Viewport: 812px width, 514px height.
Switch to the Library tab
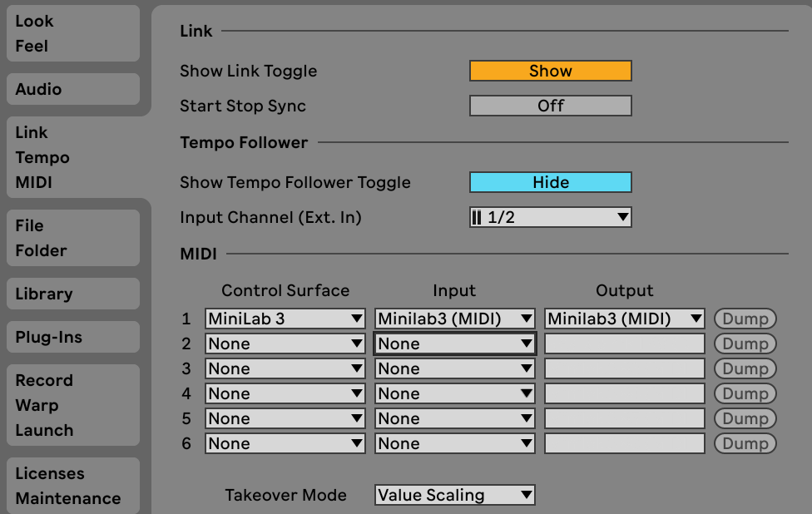73,294
